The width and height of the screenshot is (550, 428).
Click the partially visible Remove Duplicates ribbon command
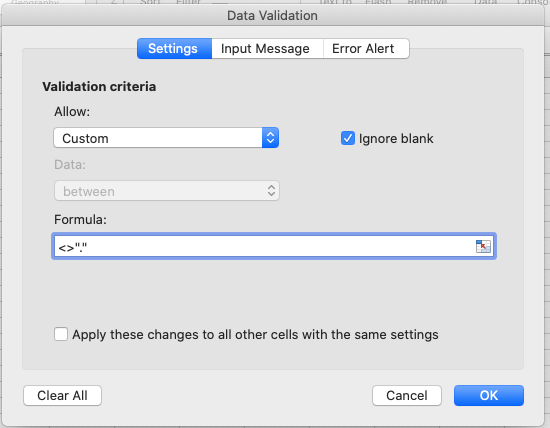coord(427,2)
